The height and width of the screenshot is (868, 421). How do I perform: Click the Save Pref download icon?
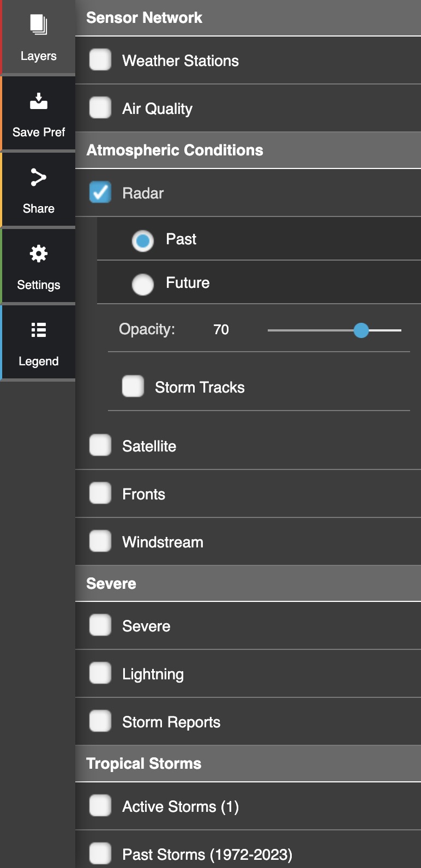(38, 101)
